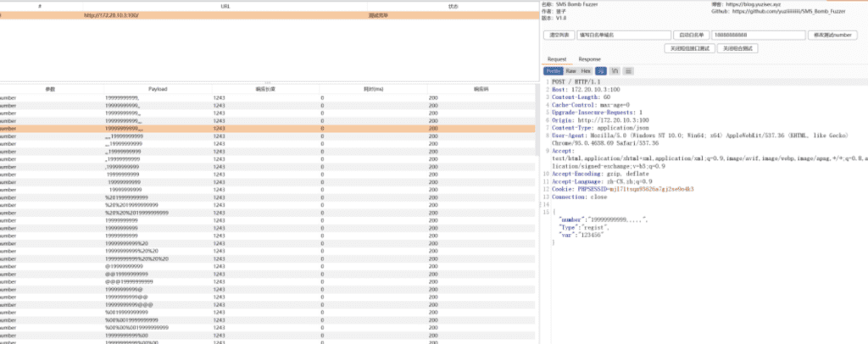Sort by the Payload column header
The width and height of the screenshot is (868, 344).
coord(158,89)
